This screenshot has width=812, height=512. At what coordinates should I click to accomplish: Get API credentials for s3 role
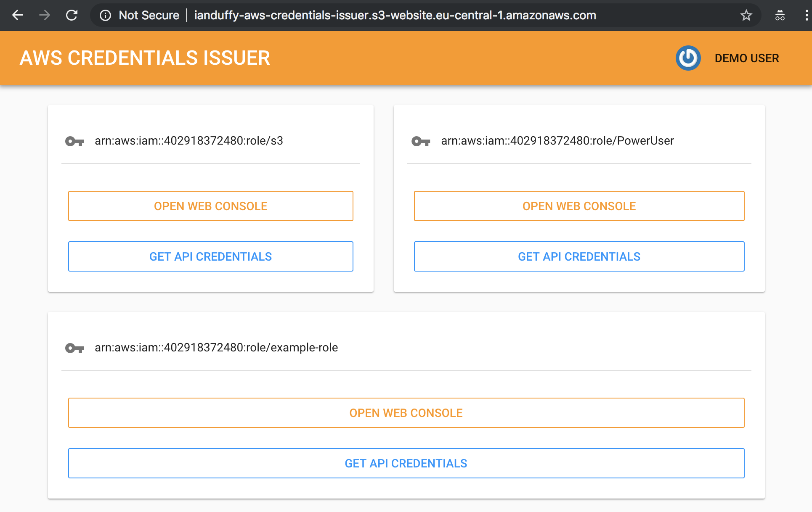[211, 256]
